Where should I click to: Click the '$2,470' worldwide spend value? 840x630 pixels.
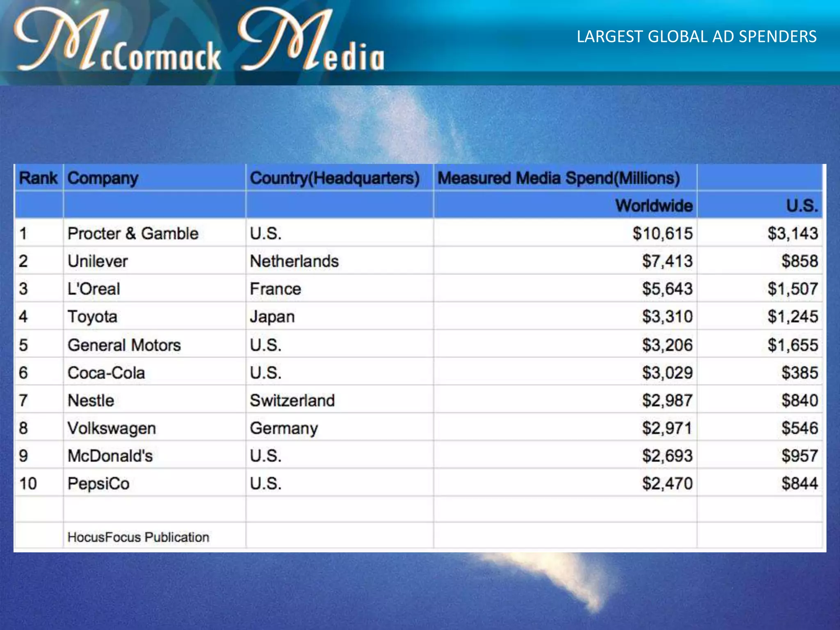click(x=667, y=484)
